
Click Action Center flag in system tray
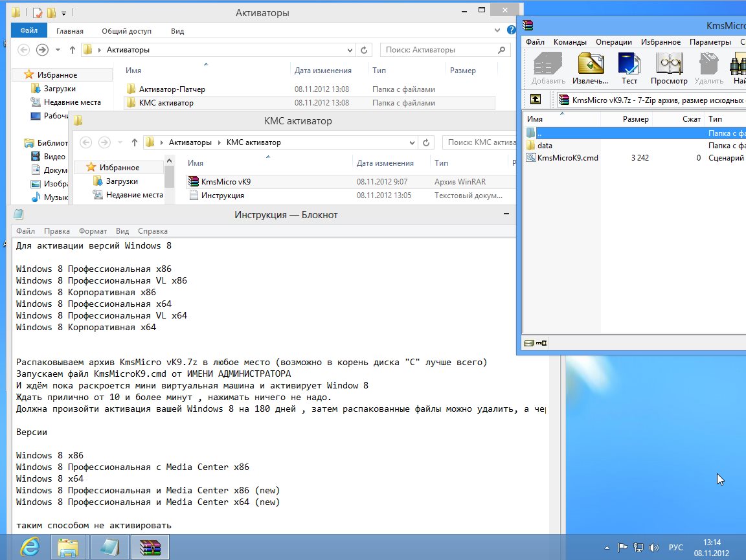click(x=622, y=548)
